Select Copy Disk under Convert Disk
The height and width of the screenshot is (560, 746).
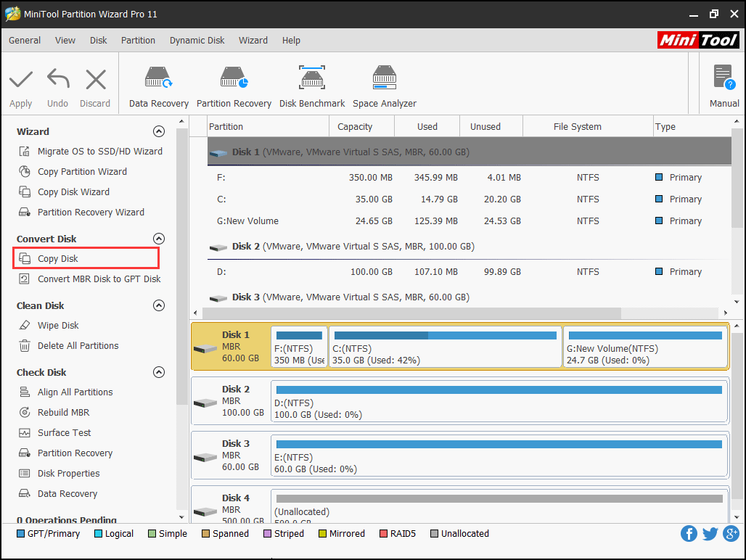pos(86,259)
